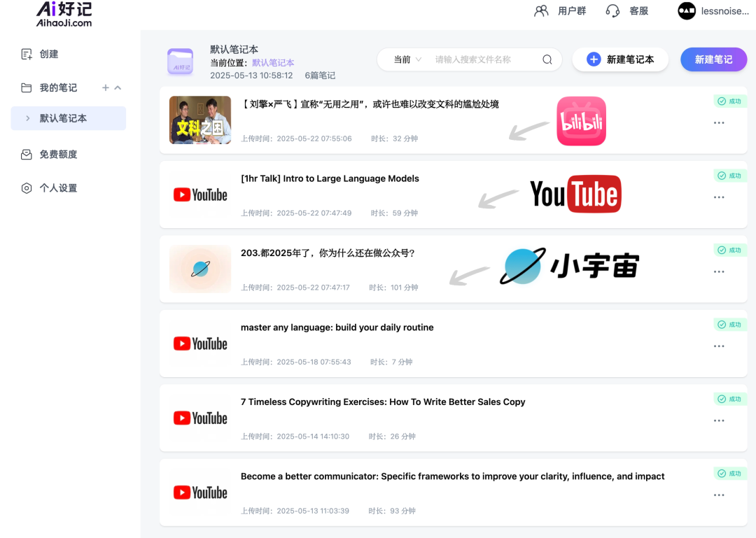Open the 客服 label in top bar
Viewport: 756px width, 538px height.
click(639, 11)
